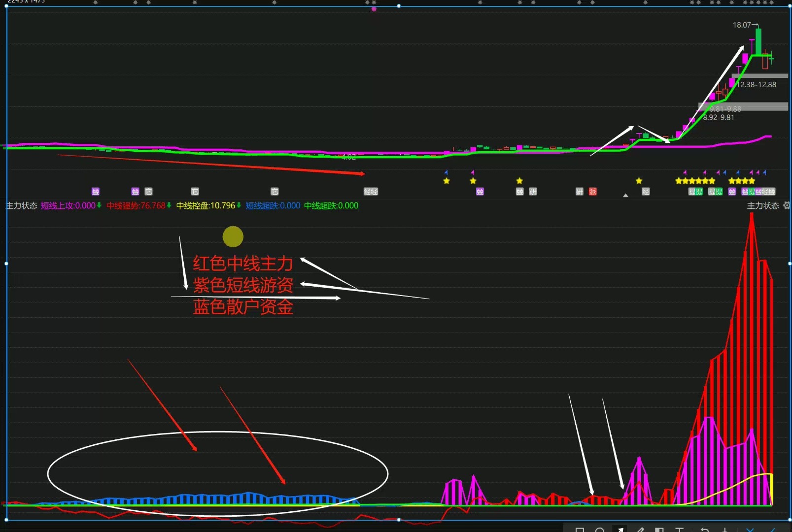792x532 pixels.
Task: Click the right 主力状态 indicator label
Action: (763, 205)
